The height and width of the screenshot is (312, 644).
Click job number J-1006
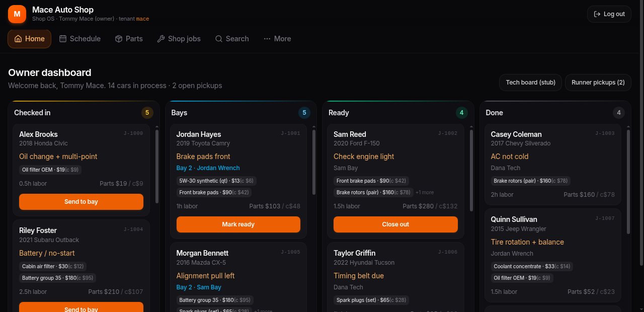click(x=448, y=252)
